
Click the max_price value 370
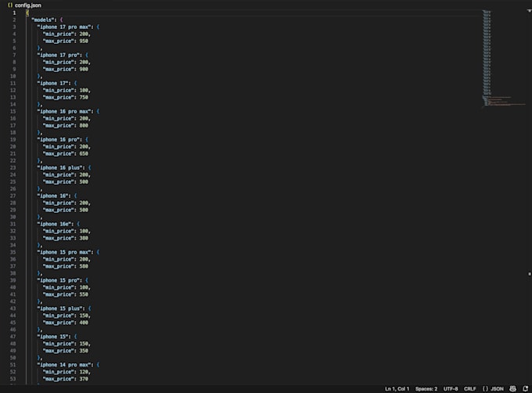tap(84, 379)
